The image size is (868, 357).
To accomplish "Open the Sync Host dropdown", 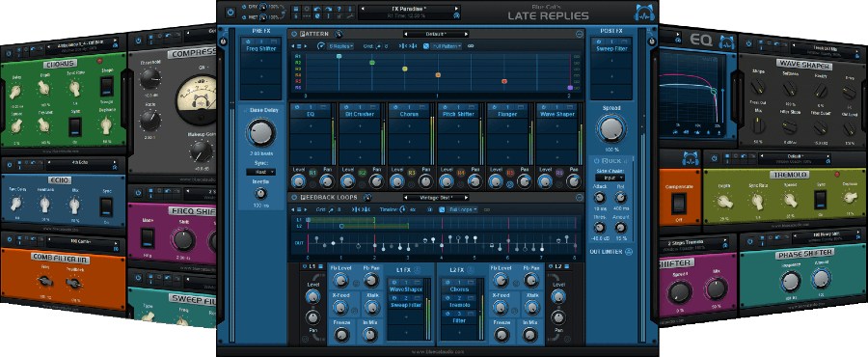I will [x=260, y=172].
